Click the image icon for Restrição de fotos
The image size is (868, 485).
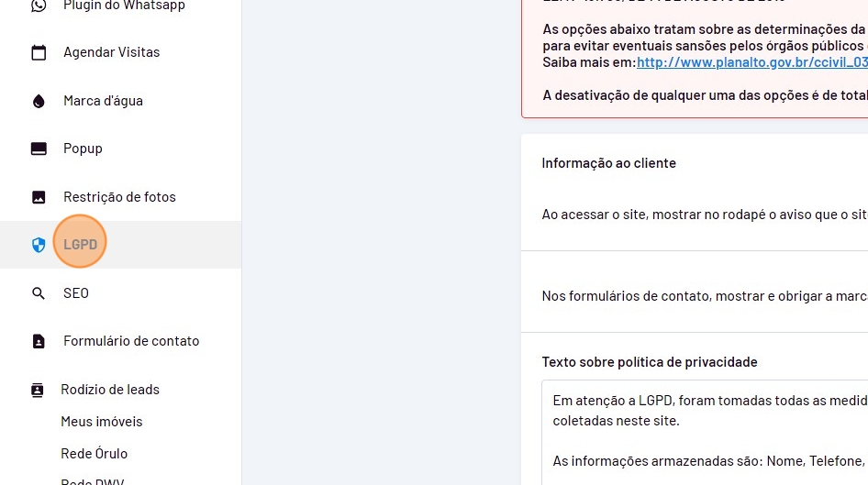click(39, 197)
